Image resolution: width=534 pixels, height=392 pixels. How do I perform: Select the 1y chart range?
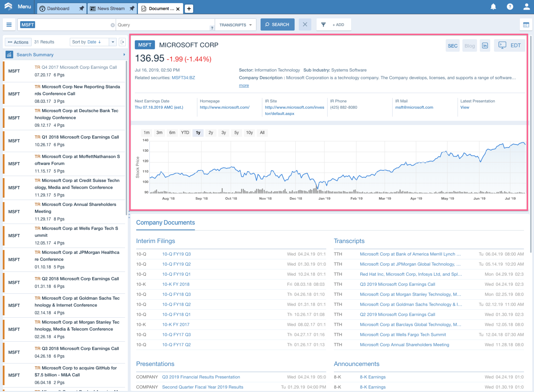[198, 133]
